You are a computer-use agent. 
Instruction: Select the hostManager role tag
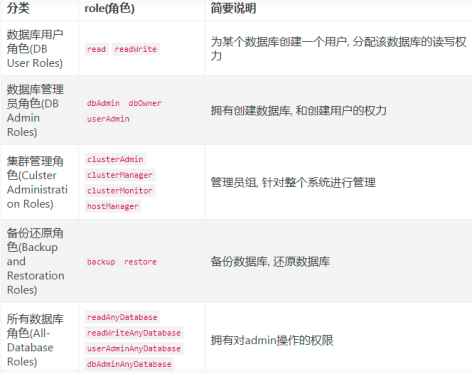click(113, 206)
